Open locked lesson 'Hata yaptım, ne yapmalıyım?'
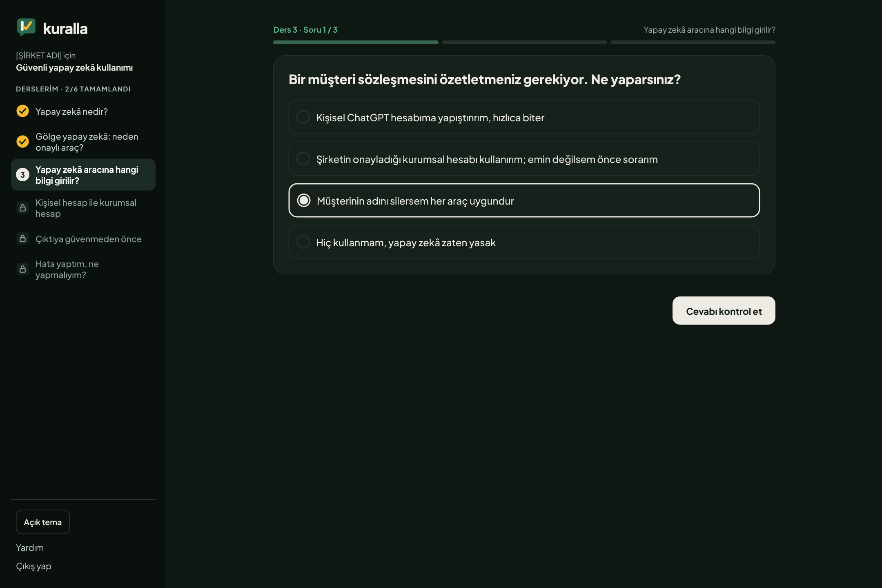The image size is (882, 588). (83, 269)
